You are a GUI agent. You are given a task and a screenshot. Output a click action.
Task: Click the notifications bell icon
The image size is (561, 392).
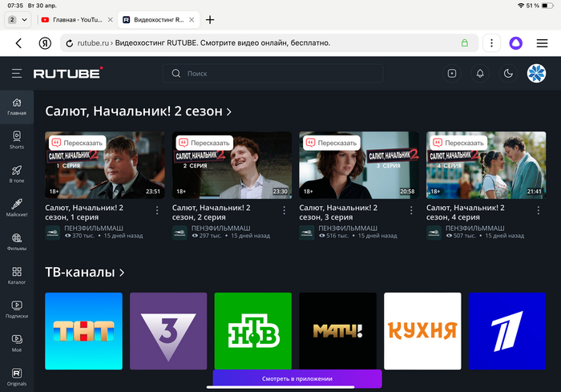coord(480,74)
